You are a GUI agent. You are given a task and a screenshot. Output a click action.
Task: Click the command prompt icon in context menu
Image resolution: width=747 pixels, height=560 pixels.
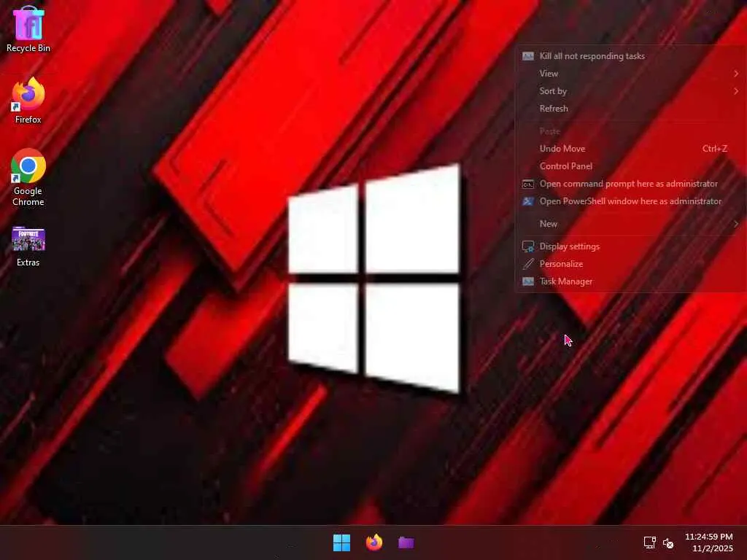(528, 184)
